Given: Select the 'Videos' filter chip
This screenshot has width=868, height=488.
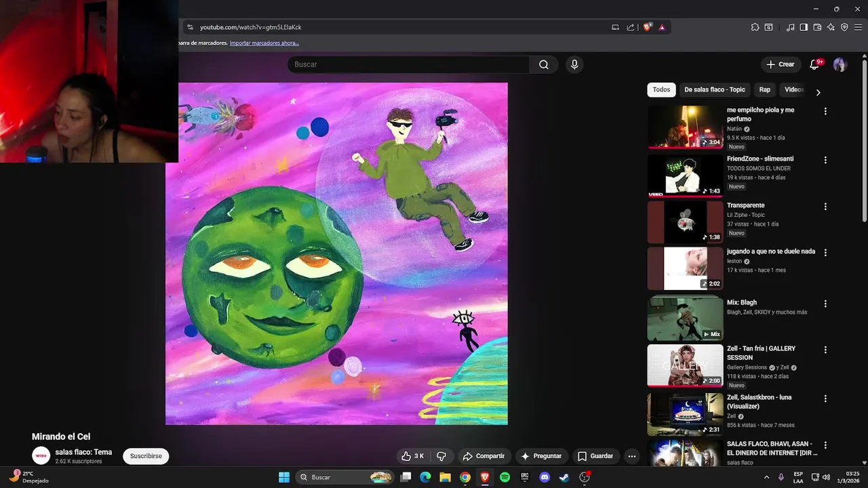Looking at the screenshot, I should point(793,89).
